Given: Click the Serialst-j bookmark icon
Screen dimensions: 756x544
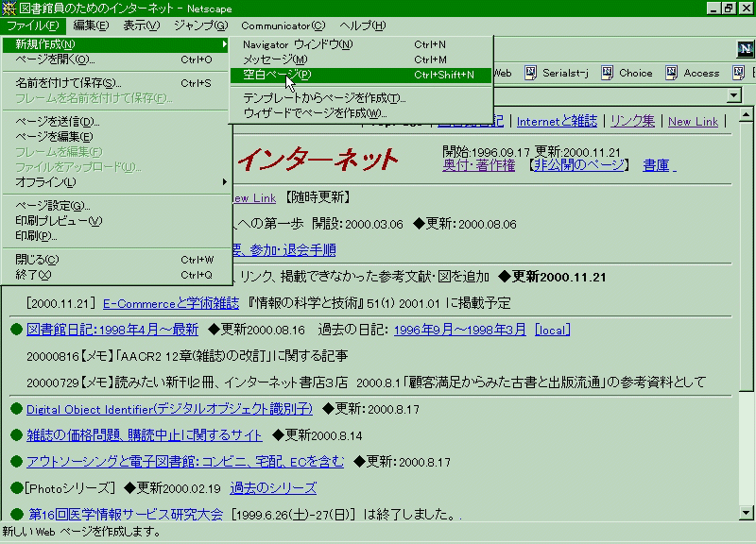Looking at the screenshot, I should pyautogui.click(x=530, y=73).
